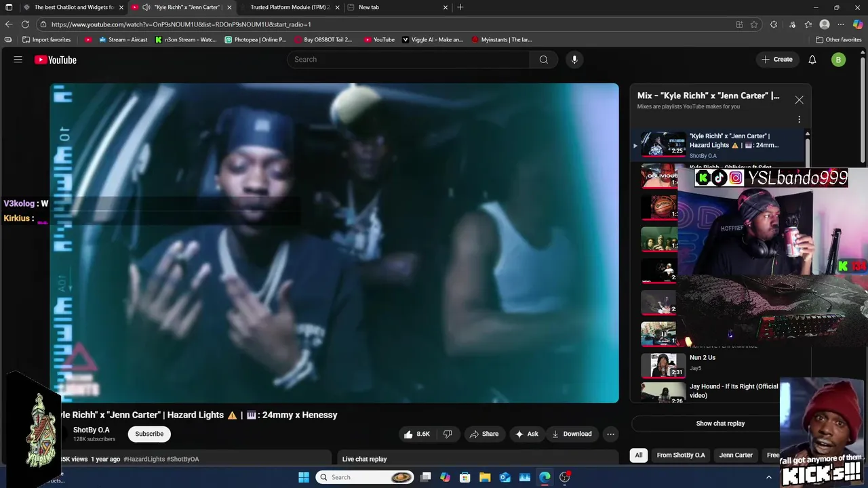The height and width of the screenshot is (488, 868).
Task: Open Buy OBSBOT Tail 2 bookmark
Action: click(x=323, y=39)
